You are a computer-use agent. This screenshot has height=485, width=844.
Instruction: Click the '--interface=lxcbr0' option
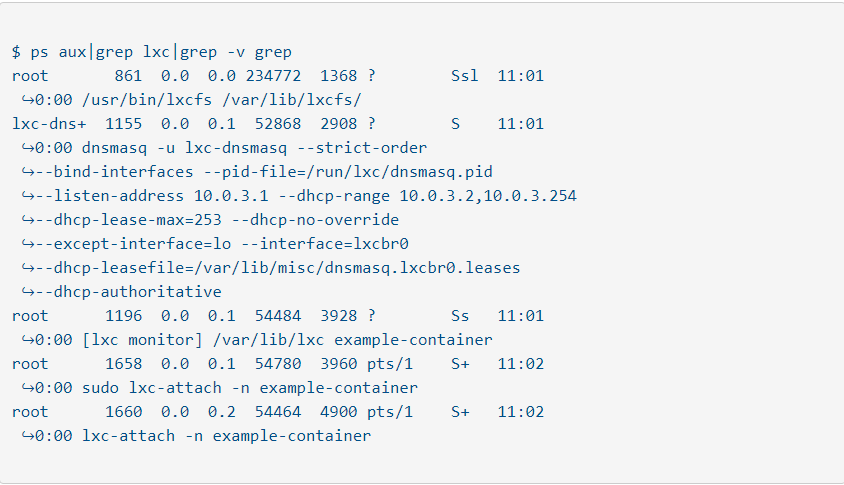click(x=325, y=244)
